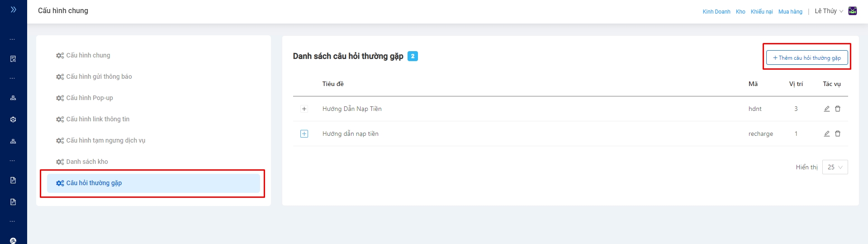Image resolution: width=868 pixels, height=244 pixels.
Task: Click the user avatar image
Action: tap(853, 11)
